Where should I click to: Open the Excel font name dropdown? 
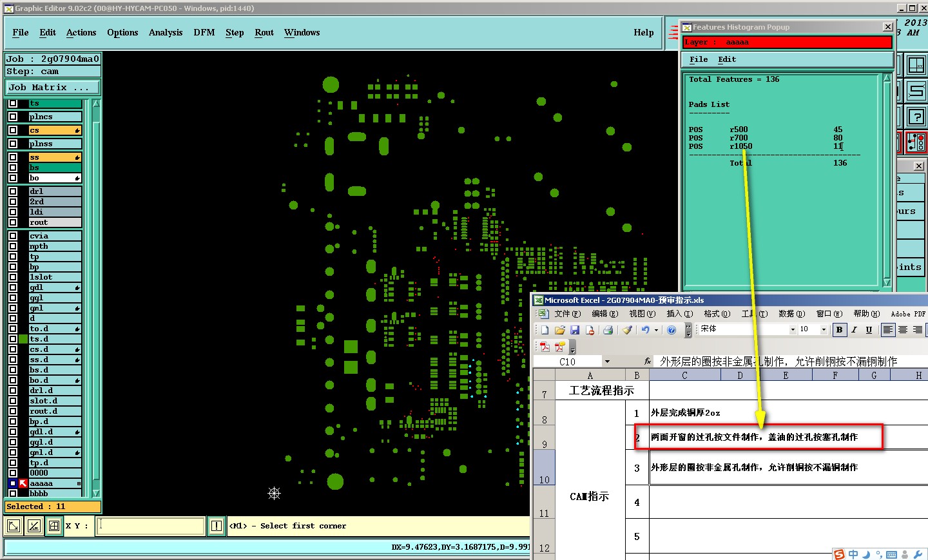coord(793,330)
